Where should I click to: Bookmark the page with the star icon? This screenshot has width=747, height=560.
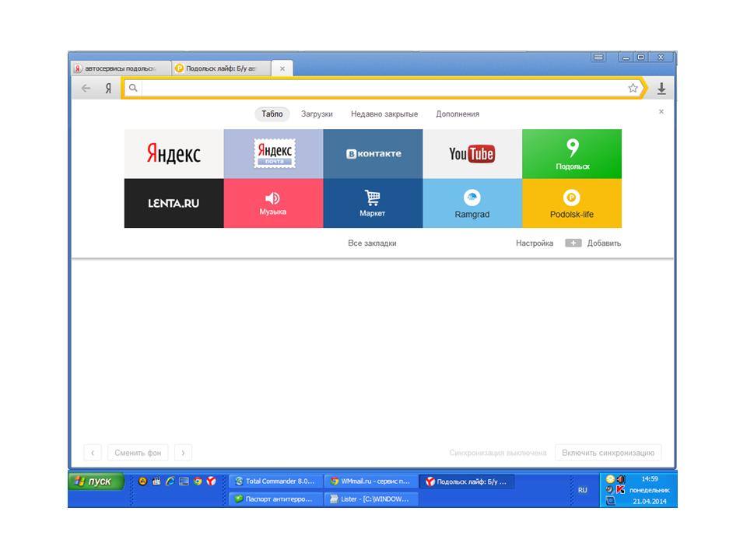coord(633,88)
